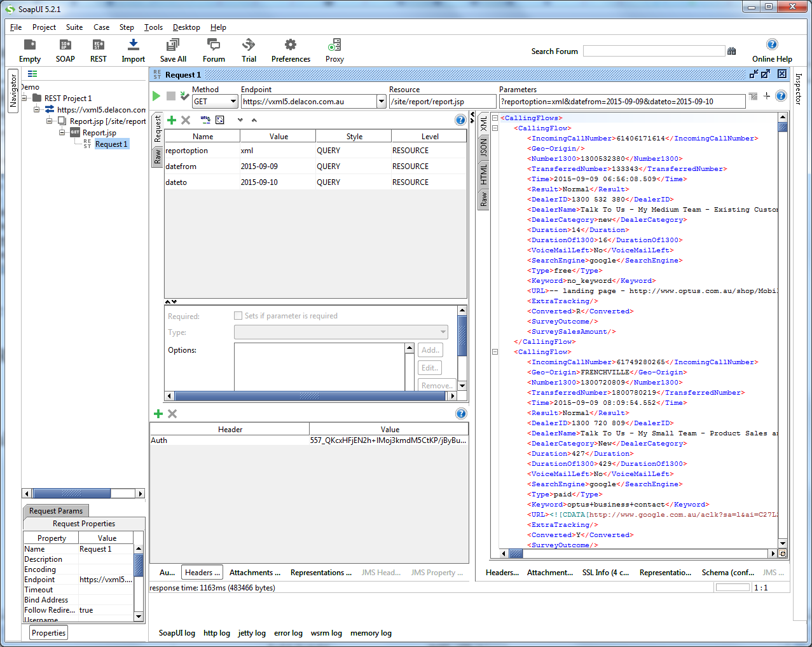Click into the Search Forum input field

click(x=654, y=51)
